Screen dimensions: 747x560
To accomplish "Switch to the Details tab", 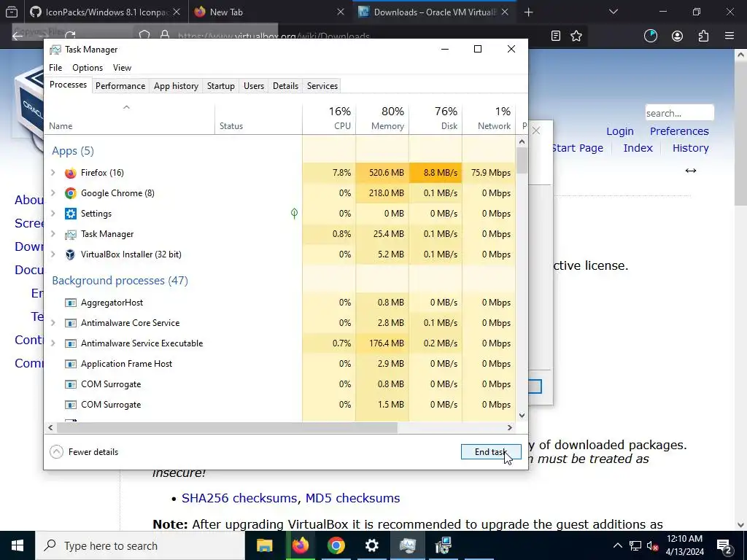I will coord(285,86).
